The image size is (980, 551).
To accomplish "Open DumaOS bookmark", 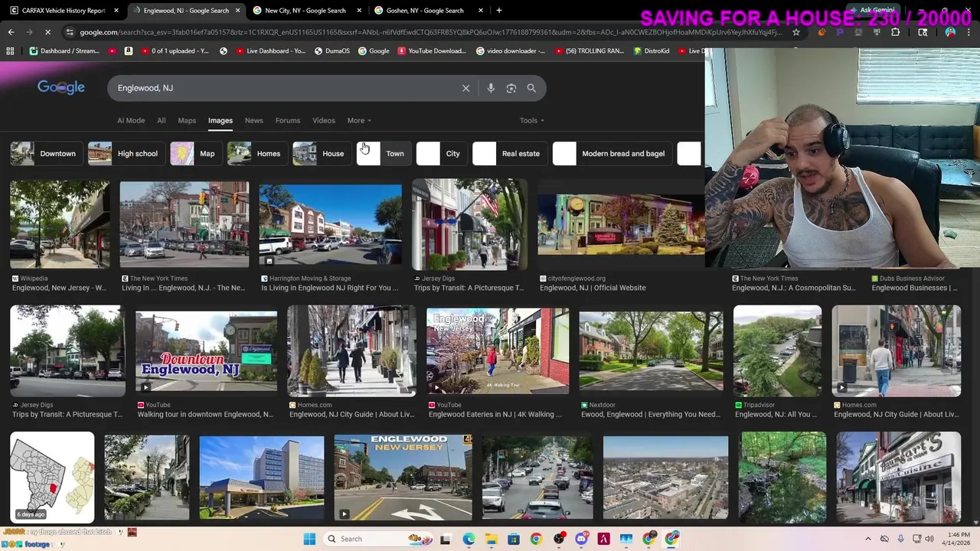I will pyautogui.click(x=332, y=51).
